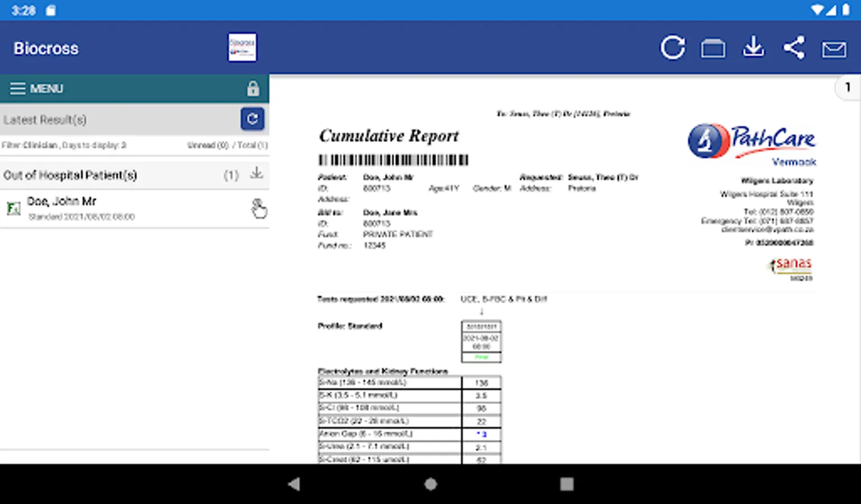Tap the hand icon beside Doe, John Mr
The height and width of the screenshot is (504, 861).
tap(258, 208)
